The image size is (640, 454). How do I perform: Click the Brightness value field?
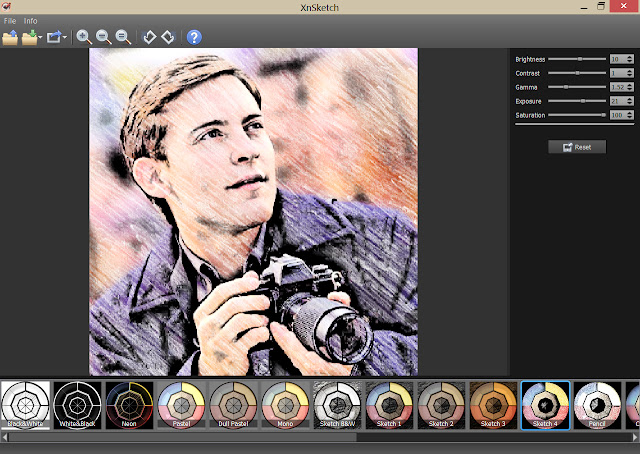click(618, 59)
